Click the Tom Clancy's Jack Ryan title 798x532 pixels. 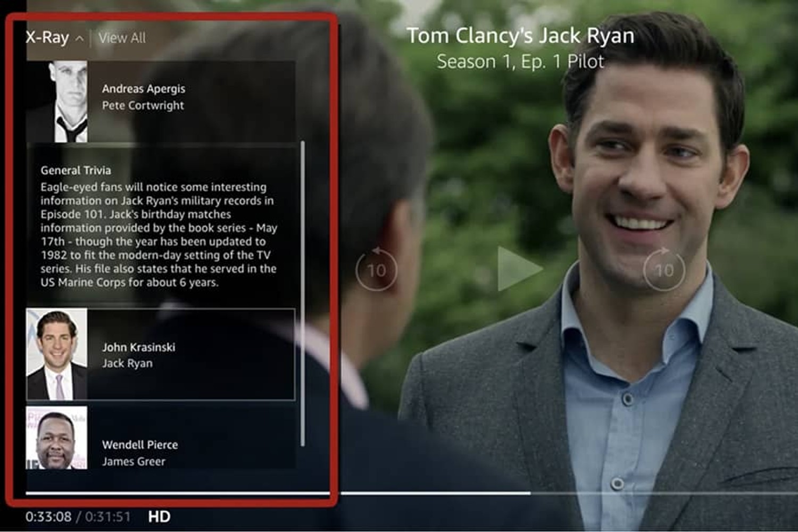click(520, 36)
